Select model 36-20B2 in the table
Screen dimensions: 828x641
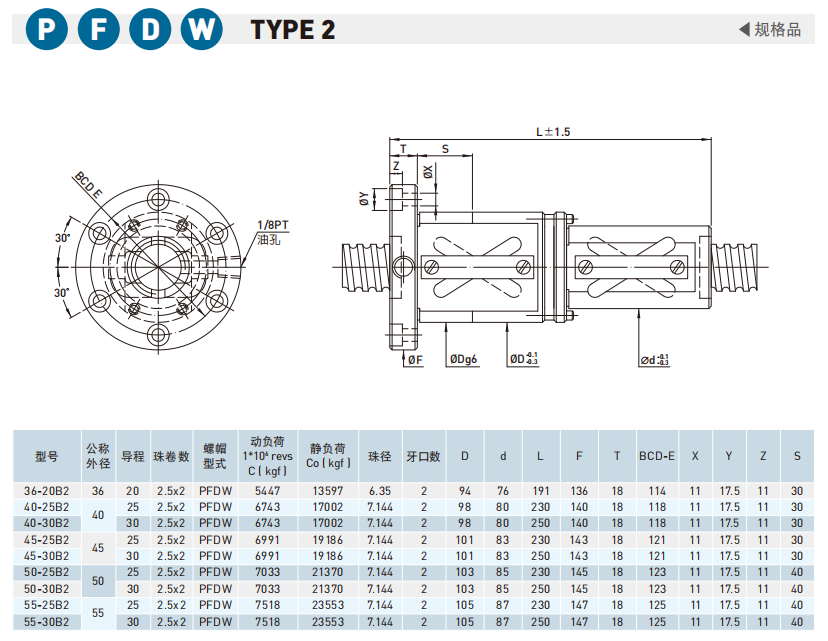point(46,491)
